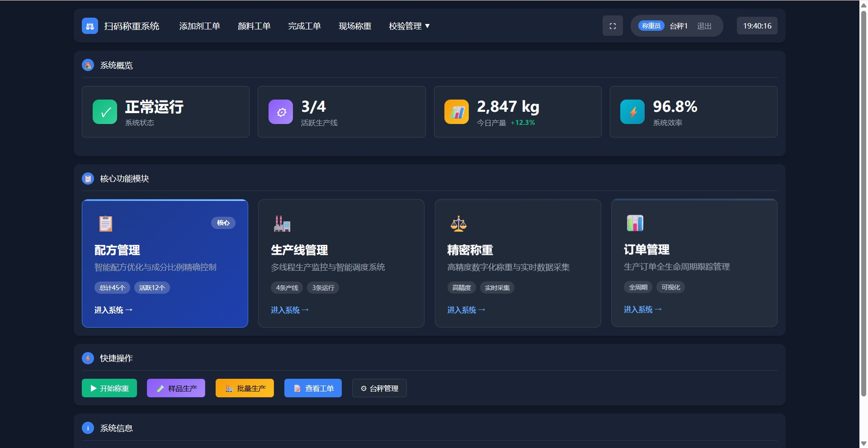Open 现场称重 from the navigation bar
The width and height of the screenshot is (868, 448).
354,26
